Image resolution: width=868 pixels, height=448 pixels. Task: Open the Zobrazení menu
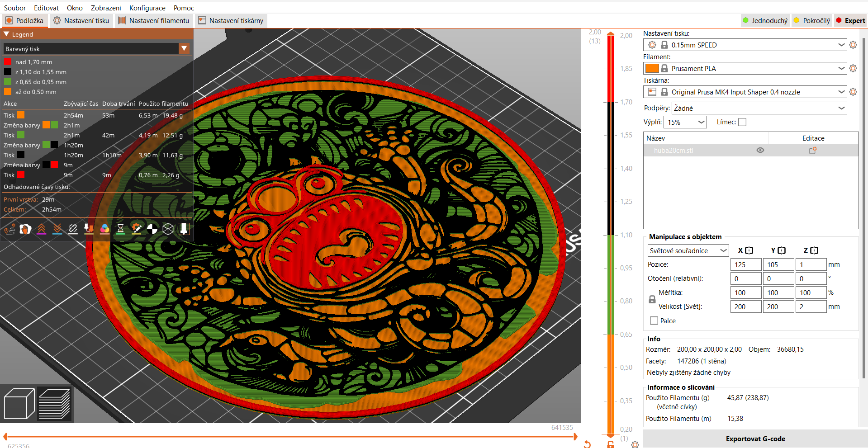[x=106, y=8]
